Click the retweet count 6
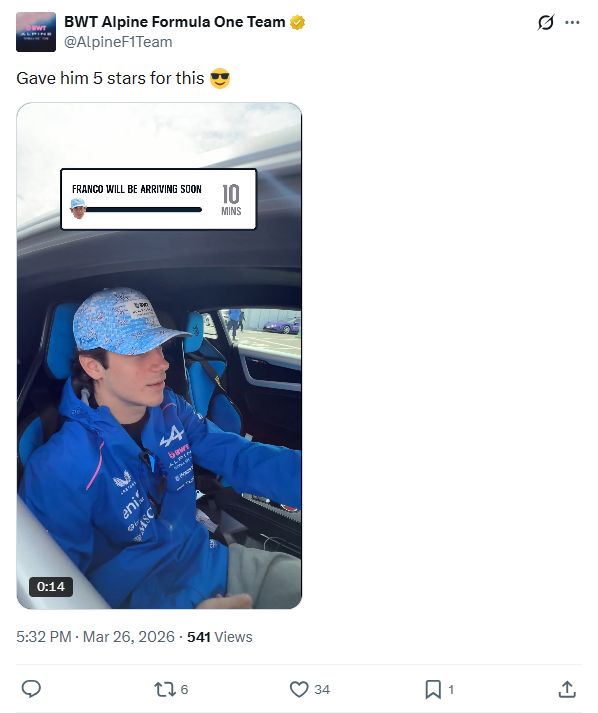The image size is (598, 713). click(184, 689)
